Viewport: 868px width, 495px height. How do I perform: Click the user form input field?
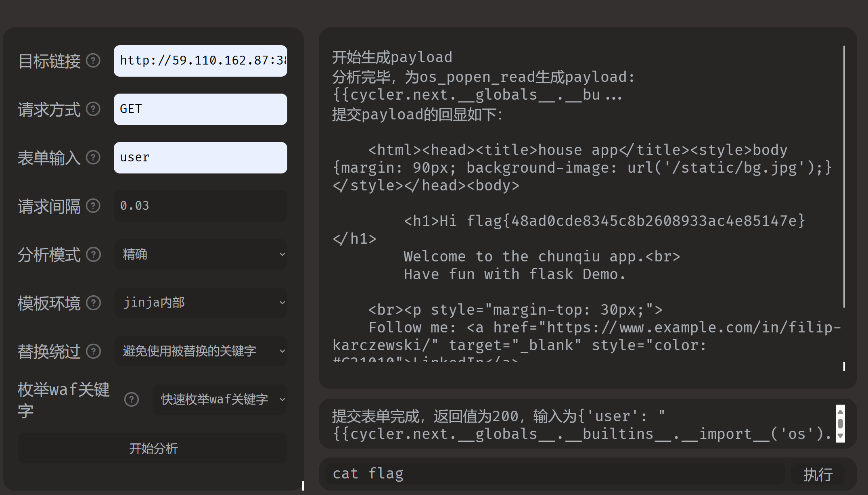click(x=201, y=157)
